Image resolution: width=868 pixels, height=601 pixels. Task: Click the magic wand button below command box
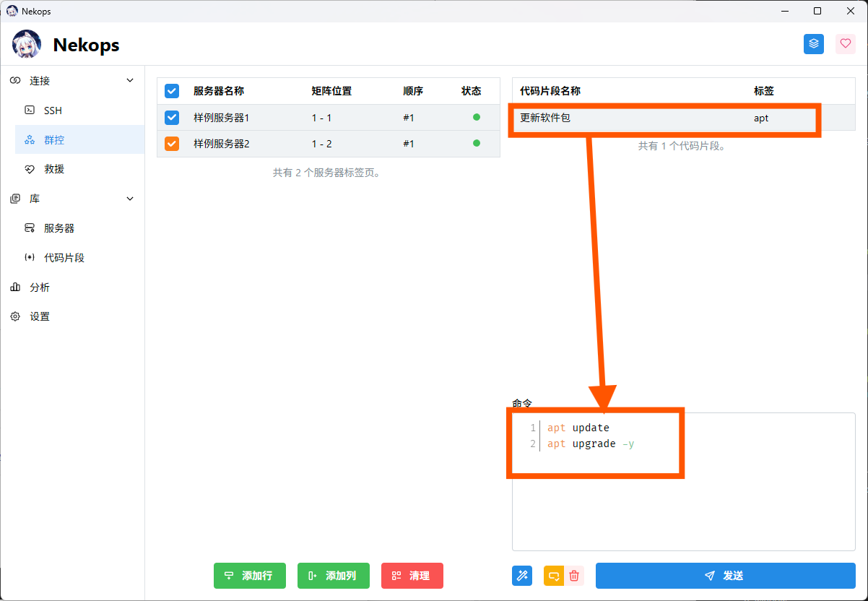point(522,576)
